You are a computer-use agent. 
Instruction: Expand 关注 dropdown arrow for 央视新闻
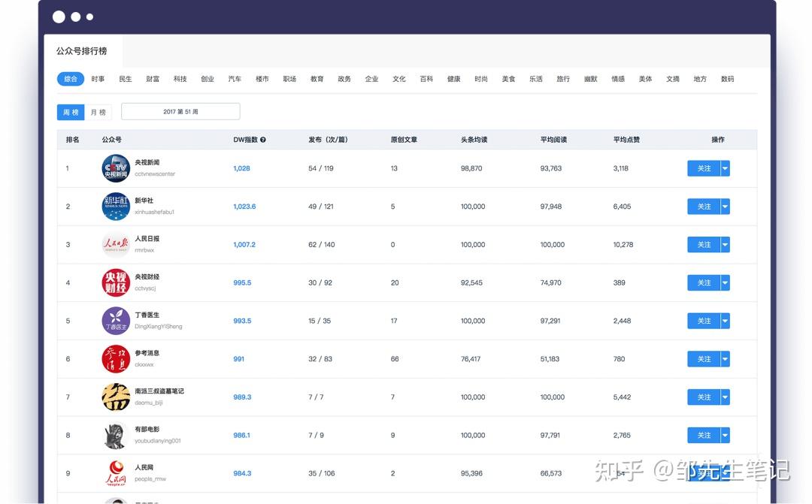click(x=725, y=168)
